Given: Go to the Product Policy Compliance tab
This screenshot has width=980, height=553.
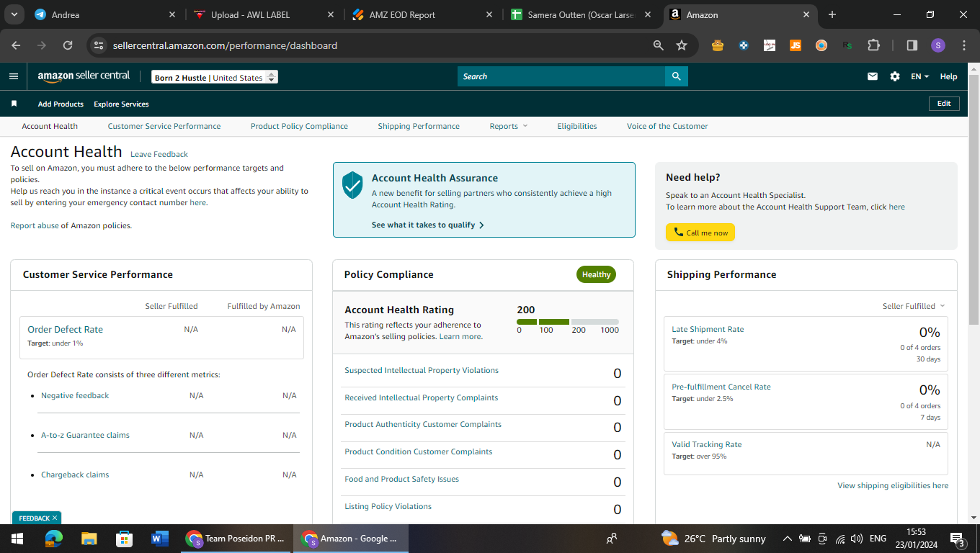Looking at the screenshot, I should coord(299,126).
